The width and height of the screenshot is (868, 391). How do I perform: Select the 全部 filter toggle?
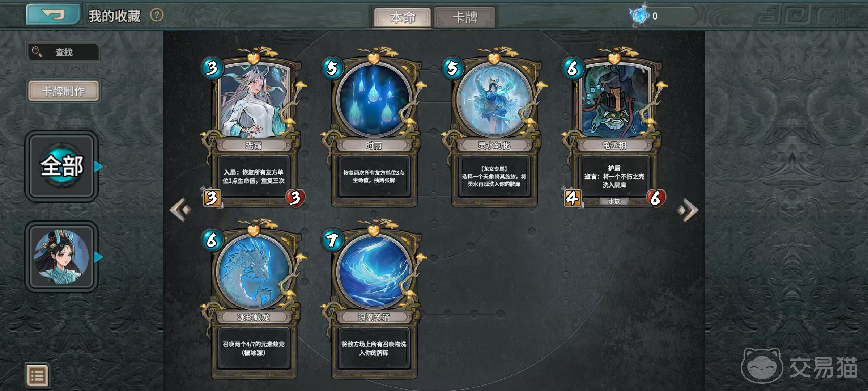click(61, 166)
